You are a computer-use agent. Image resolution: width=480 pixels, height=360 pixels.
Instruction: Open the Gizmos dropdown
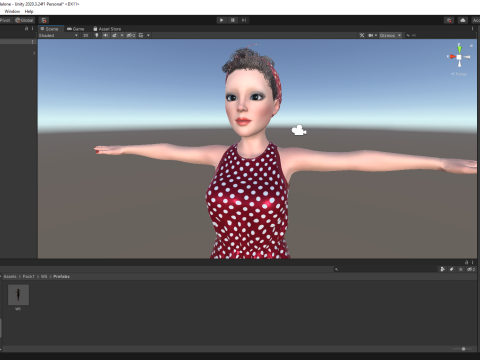click(390, 35)
